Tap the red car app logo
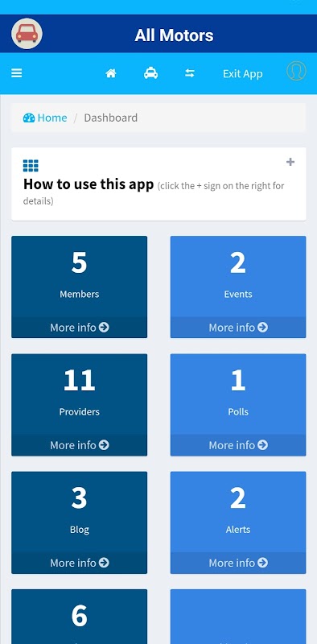 (27, 34)
